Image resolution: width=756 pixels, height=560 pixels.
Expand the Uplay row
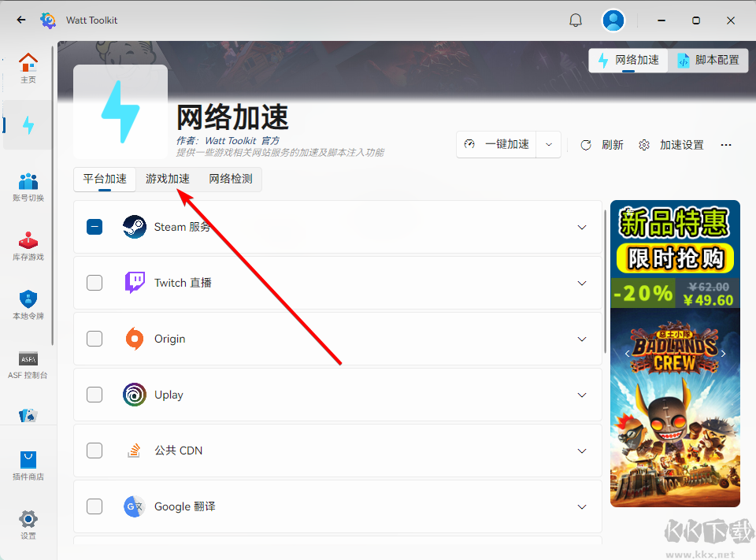pos(582,395)
